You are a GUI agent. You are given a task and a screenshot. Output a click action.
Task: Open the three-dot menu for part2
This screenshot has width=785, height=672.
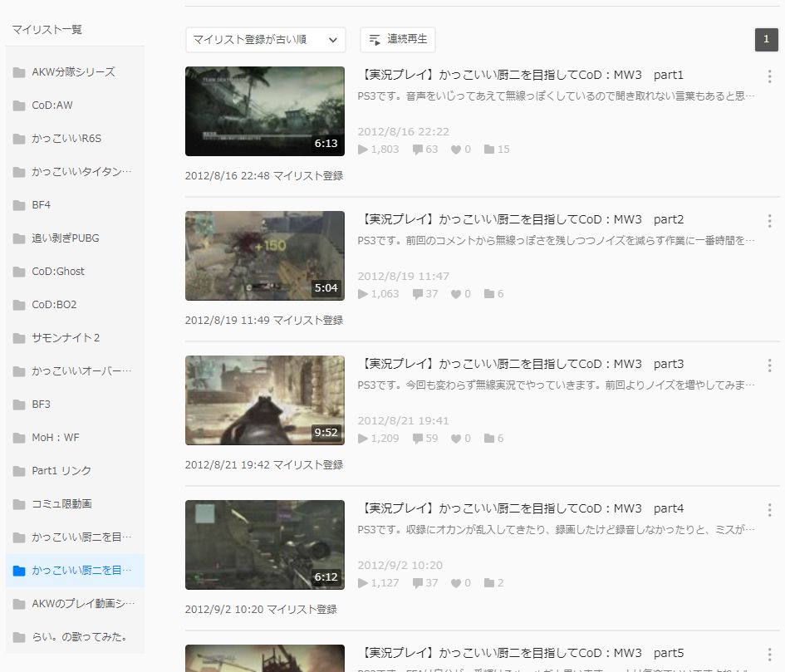[769, 221]
